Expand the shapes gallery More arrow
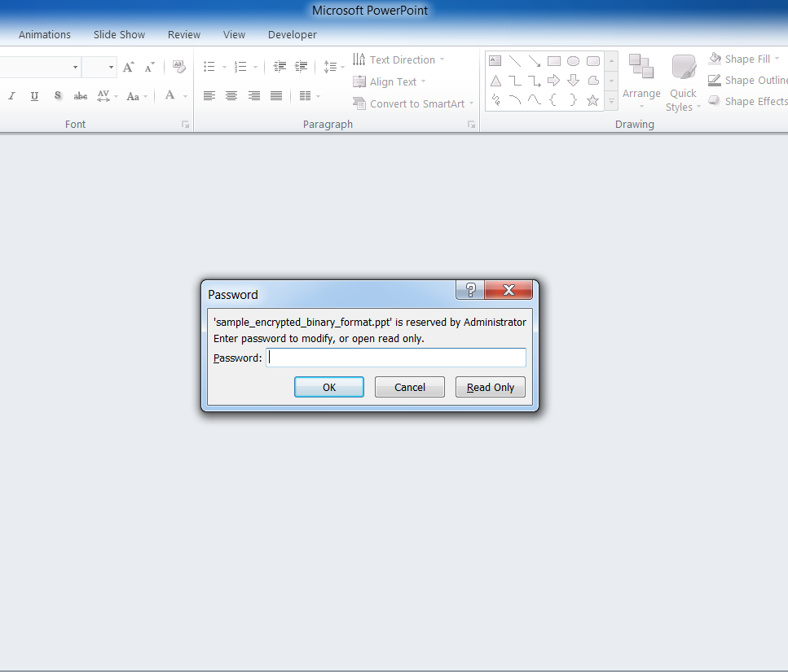This screenshot has height=672, width=788. click(x=611, y=100)
